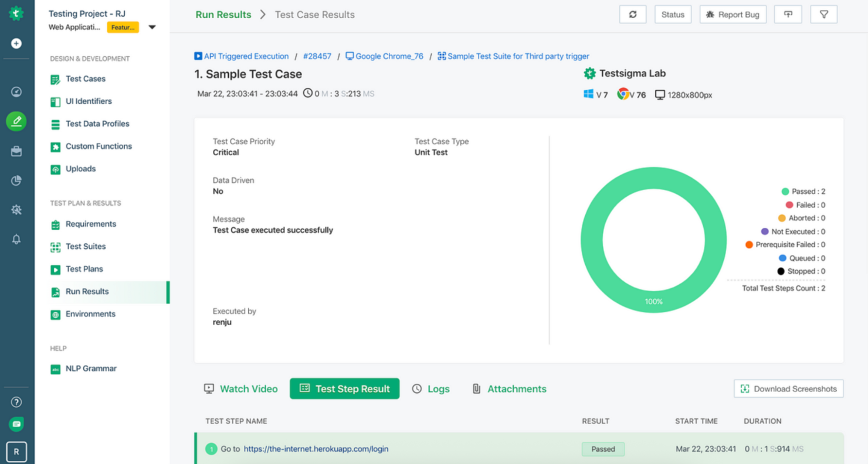Expand the project switcher dropdown arrow

[x=152, y=26]
